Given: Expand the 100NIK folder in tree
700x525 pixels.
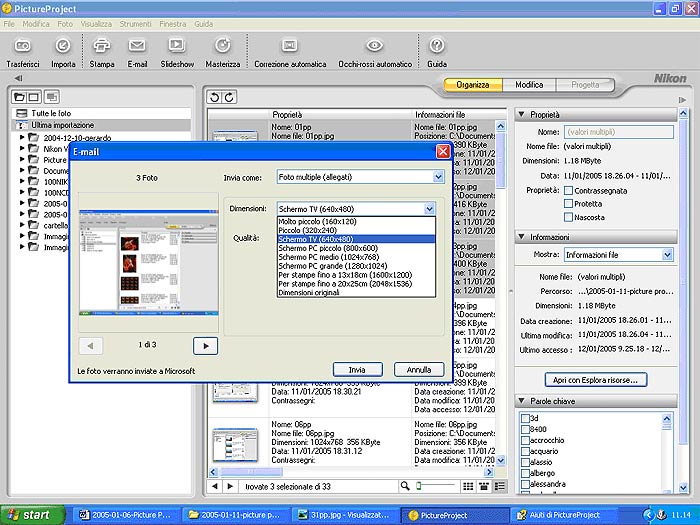Looking at the screenshot, I should click(x=22, y=181).
